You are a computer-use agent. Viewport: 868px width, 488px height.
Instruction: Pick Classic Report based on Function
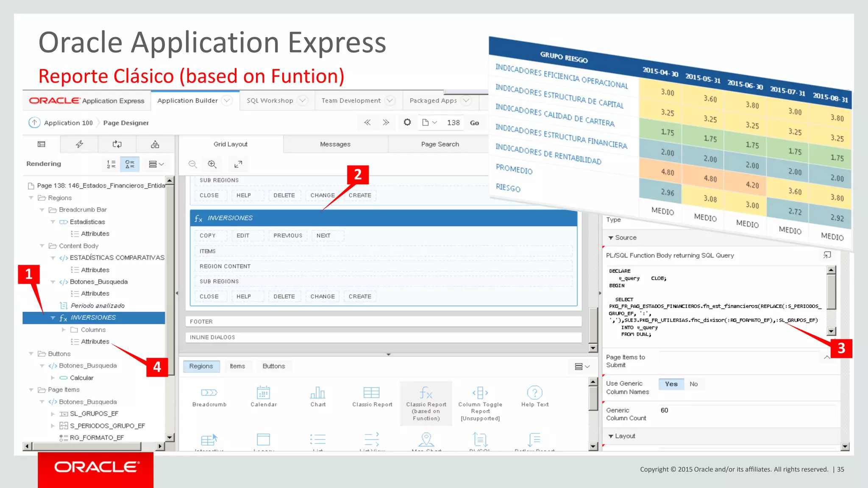(426, 403)
